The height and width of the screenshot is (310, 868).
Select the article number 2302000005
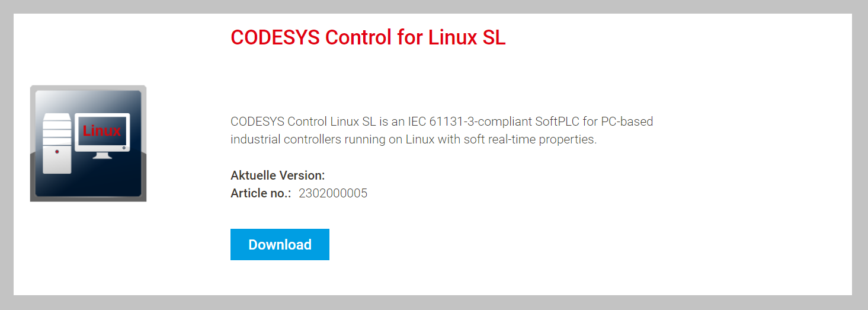[x=333, y=193]
